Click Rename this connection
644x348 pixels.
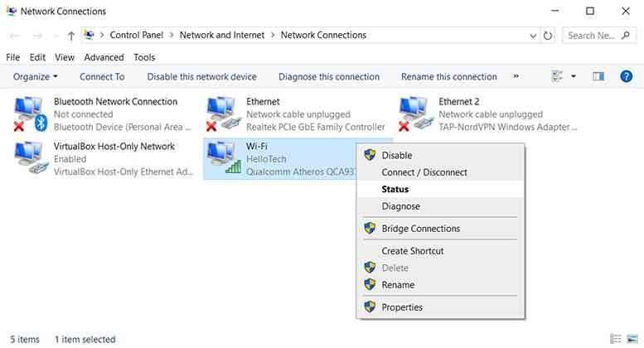coord(449,77)
